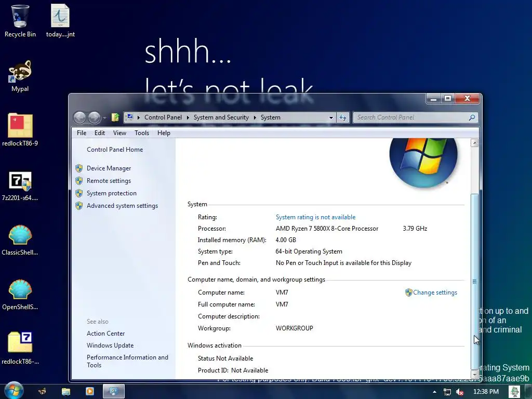Open System protection link
The image size is (532, 399).
point(112,193)
